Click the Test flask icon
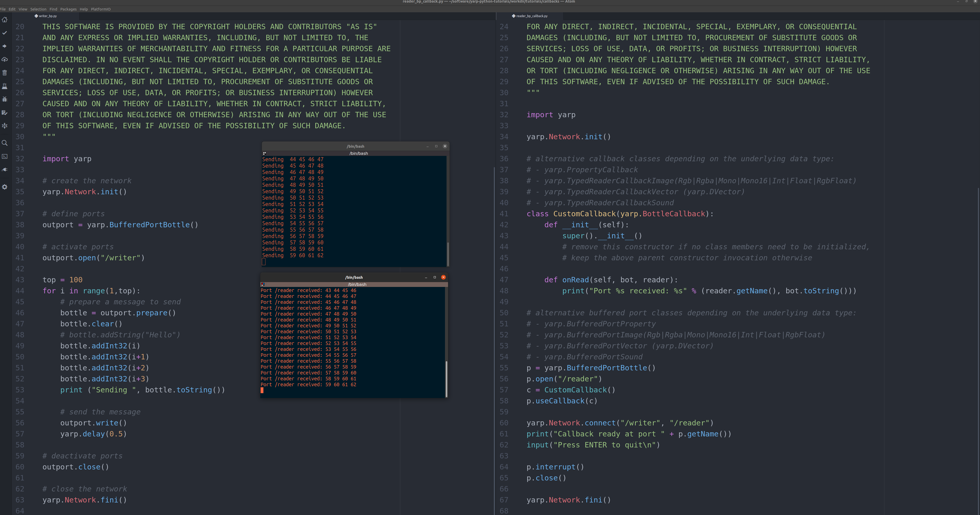The width and height of the screenshot is (980, 515). click(5, 87)
